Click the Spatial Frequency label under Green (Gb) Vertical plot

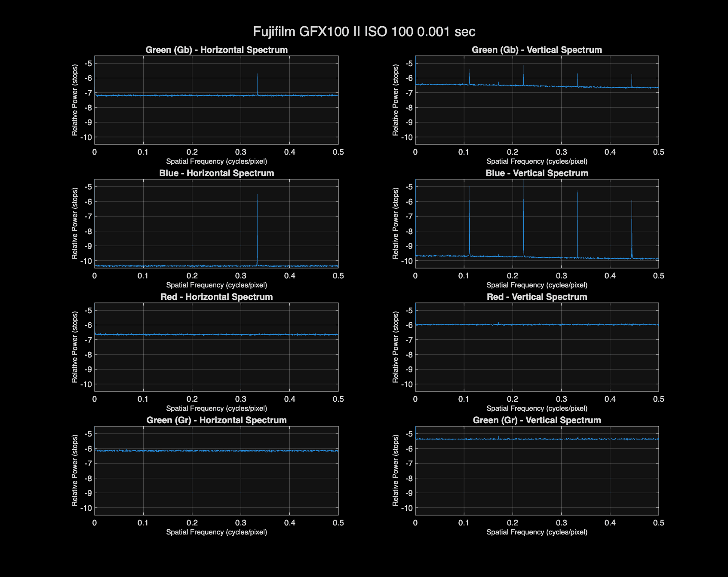coord(537,162)
